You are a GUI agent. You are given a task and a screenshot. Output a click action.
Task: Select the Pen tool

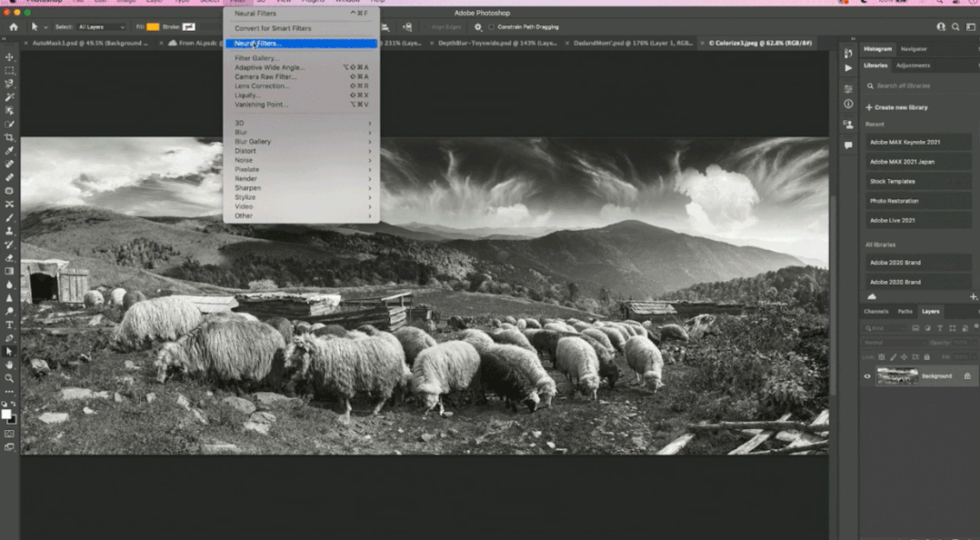(x=9, y=338)
